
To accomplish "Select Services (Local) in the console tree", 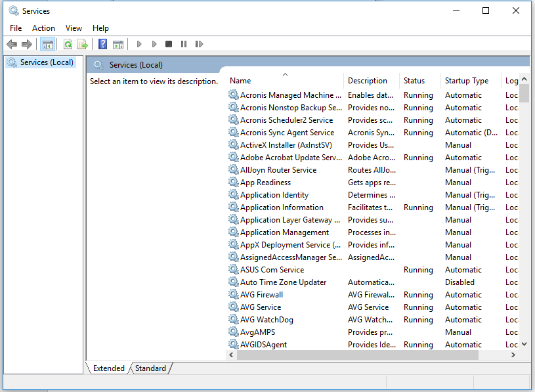I will 46,62.
